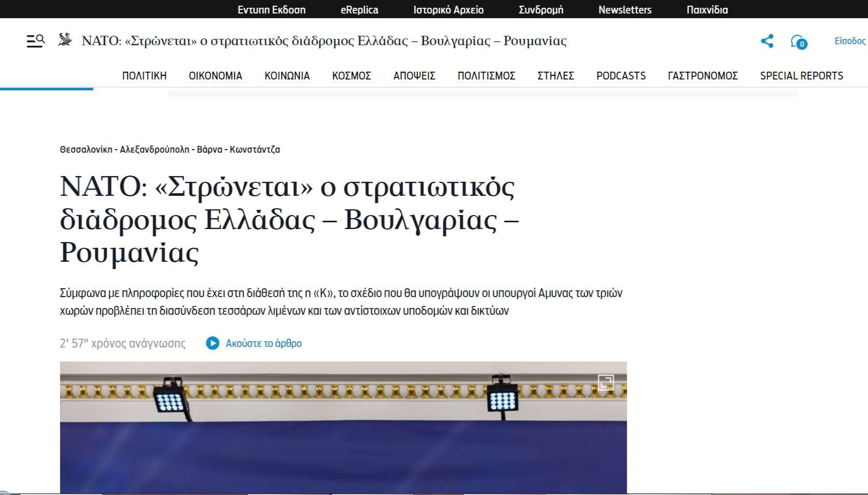This screenshot has height=495, width=868.
Task: Click the Newsletters link
Action: point(625,10)
